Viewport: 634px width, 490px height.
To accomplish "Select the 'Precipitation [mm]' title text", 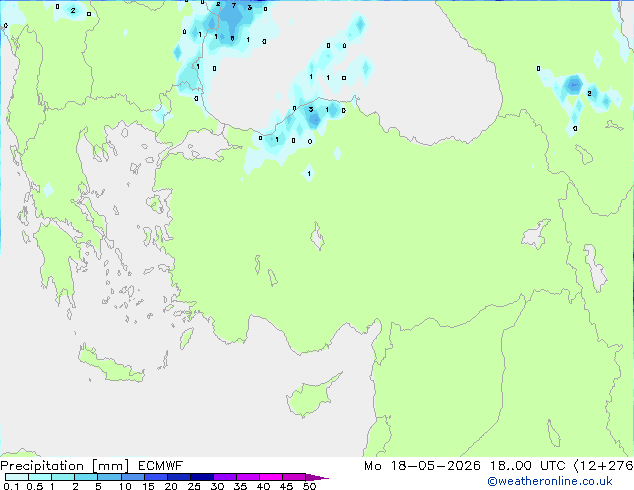I will (x=64, y=466).
